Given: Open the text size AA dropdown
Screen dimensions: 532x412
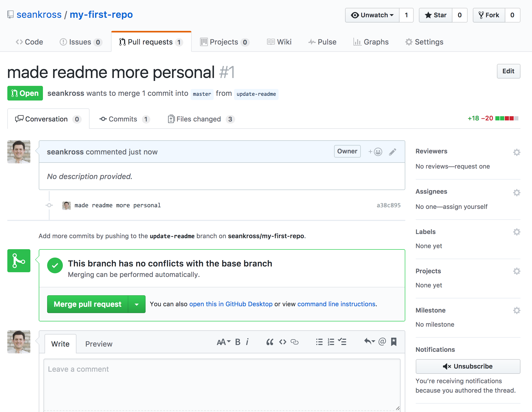Looking at the screenshot, I should pos(223,342).
